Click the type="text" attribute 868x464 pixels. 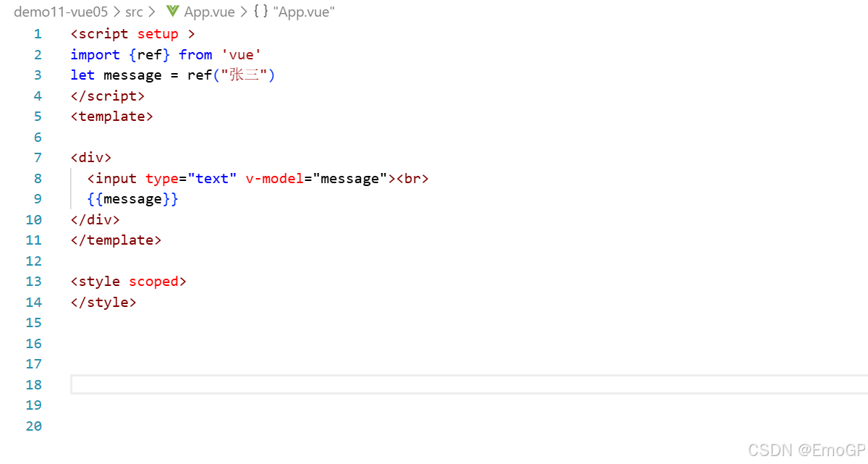[191, 178]
